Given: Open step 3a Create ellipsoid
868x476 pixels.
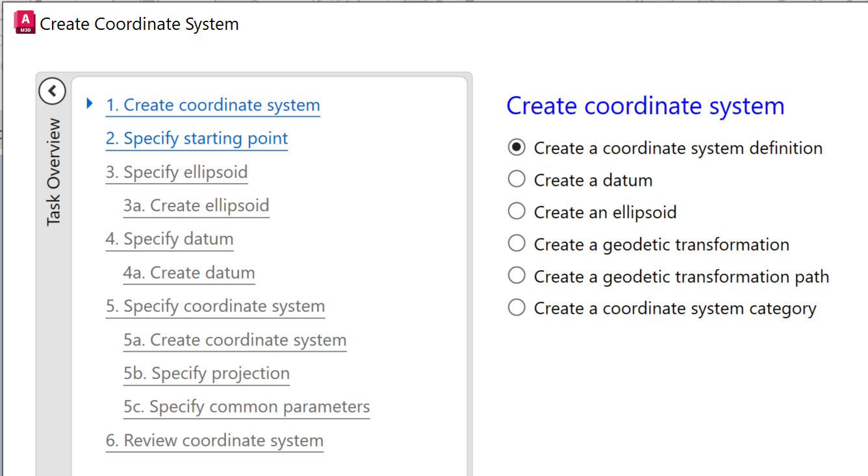Looking at the screenshot, I should coord(196,205).
